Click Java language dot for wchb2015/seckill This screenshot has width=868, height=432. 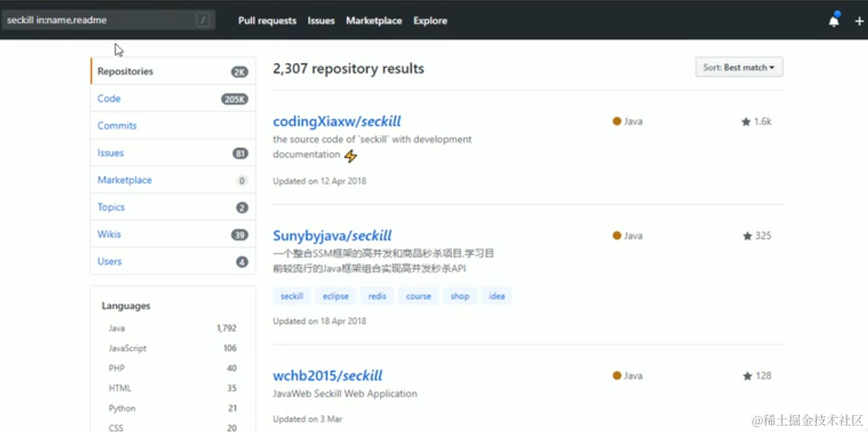(617, 375)
